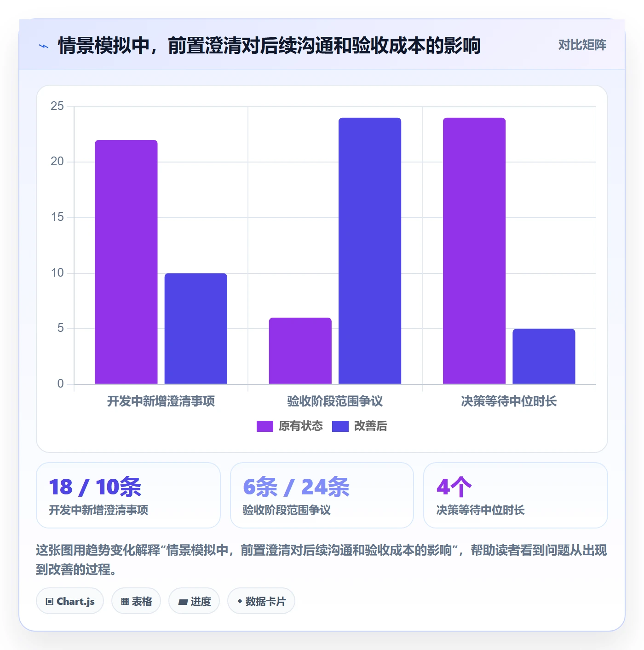This screenshot has width=644, height=650.
Task: Click the y-axis value 15
Action: [57, 217]
